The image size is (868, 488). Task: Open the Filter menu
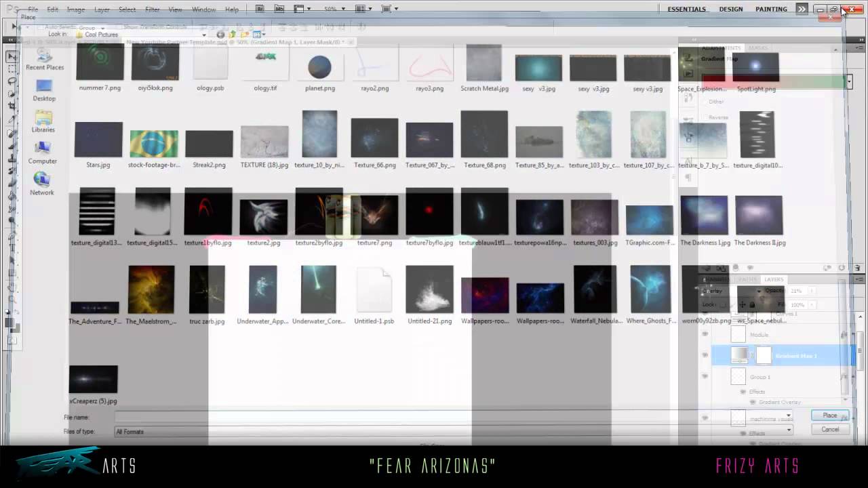click(153, 9)
